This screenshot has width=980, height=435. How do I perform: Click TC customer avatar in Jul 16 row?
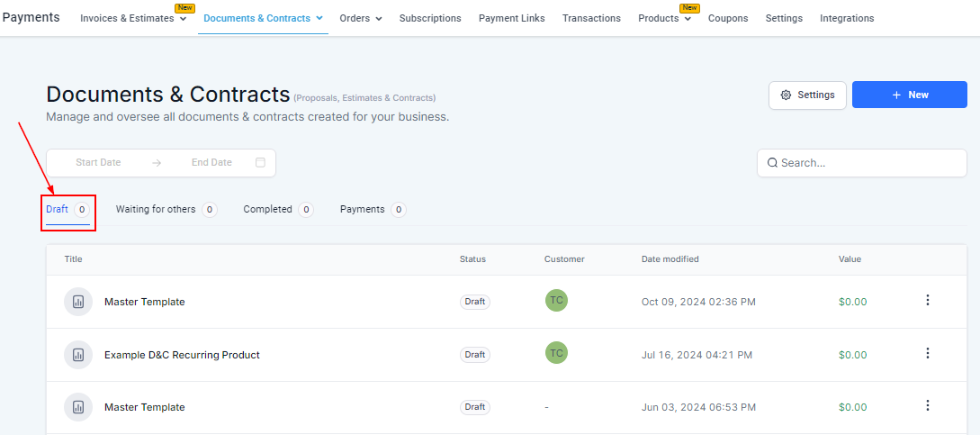(x=556, y=354)
